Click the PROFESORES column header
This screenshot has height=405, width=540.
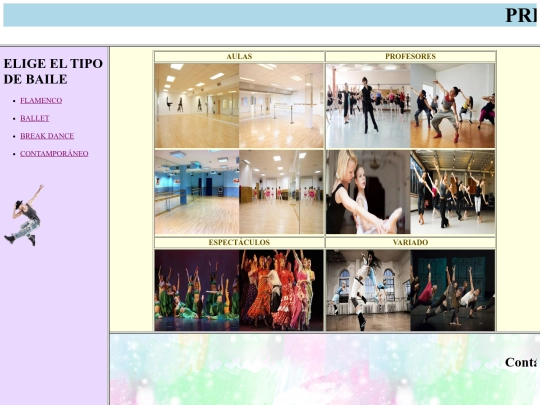tap(410, 56)
